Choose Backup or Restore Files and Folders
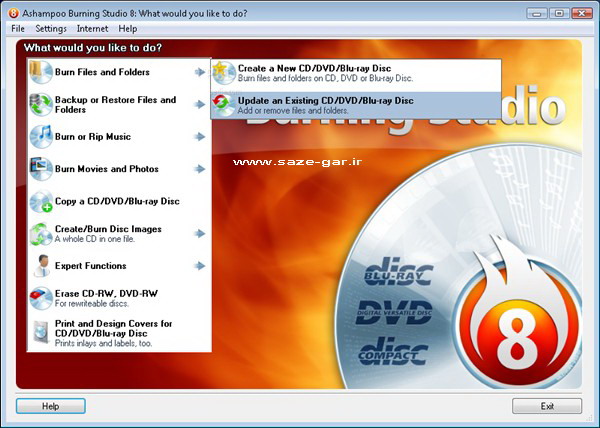Screen dimensions: 600x428 (x=116, y=104)
